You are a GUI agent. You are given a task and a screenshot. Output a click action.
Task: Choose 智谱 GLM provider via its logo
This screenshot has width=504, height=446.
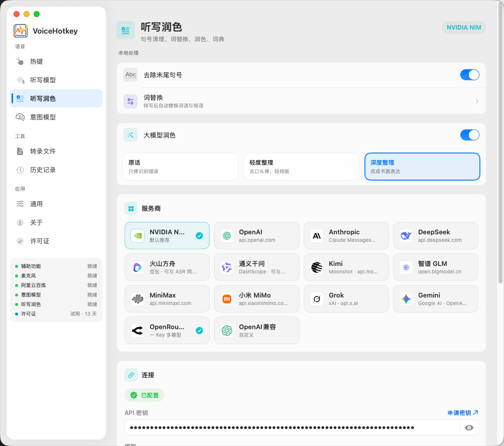click(406, 267)
